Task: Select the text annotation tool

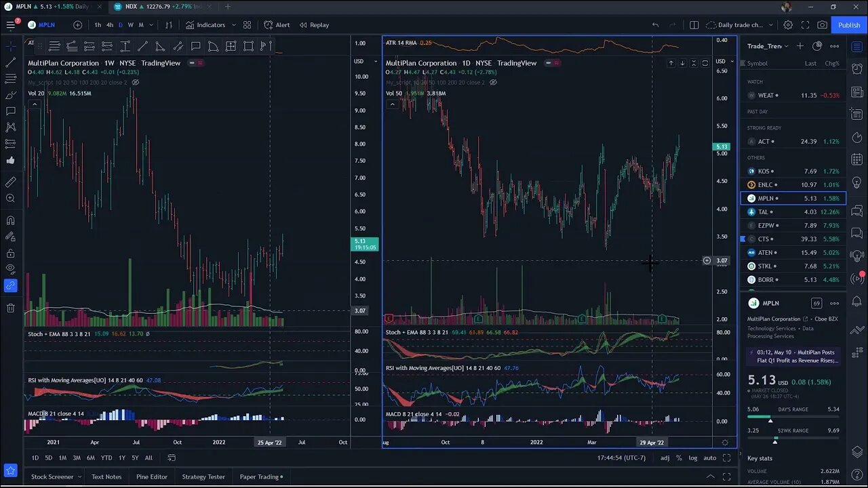Action: pyautogui.click(x=10, y=111)
